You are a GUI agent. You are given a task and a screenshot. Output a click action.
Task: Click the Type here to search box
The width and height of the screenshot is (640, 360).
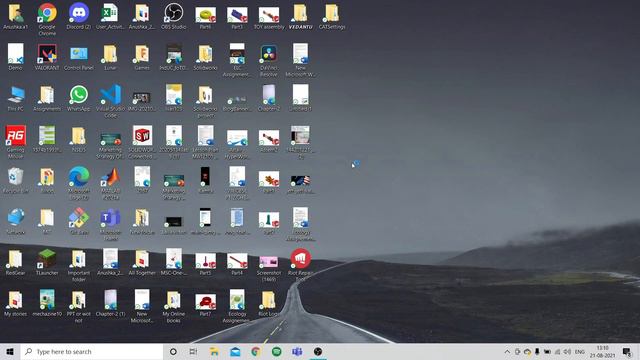tap(92, 351)
